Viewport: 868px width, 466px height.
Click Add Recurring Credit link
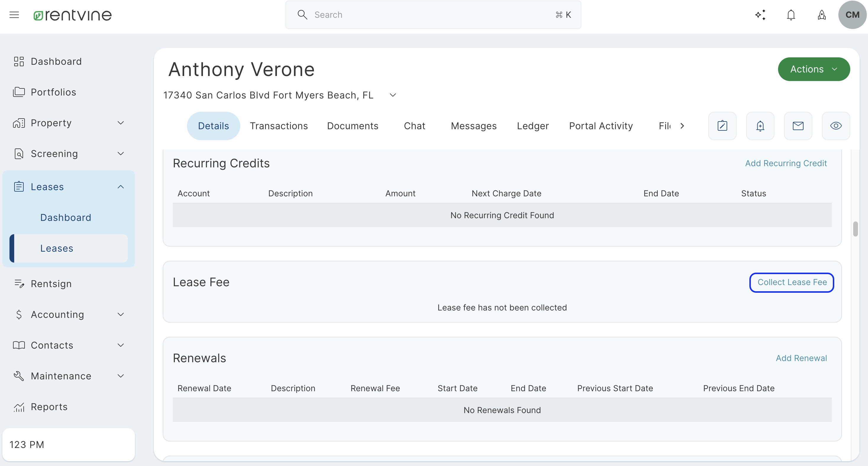[x=786, y=163]
